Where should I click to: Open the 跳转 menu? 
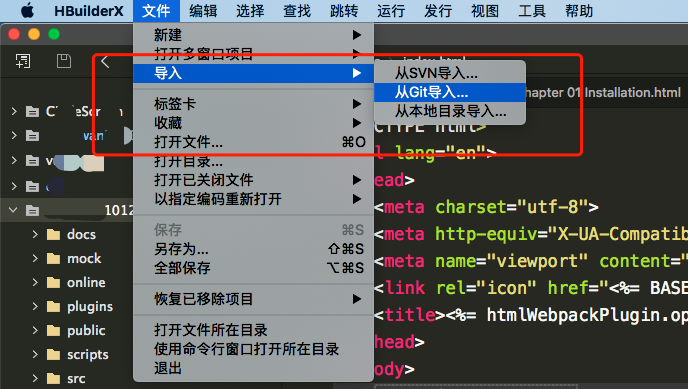[344, 11]
